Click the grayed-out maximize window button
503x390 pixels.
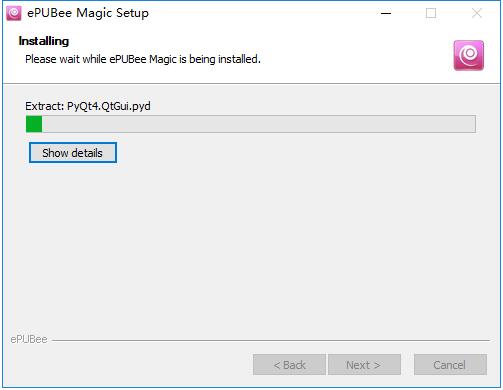pyautogui.click(x=431, y=13)
